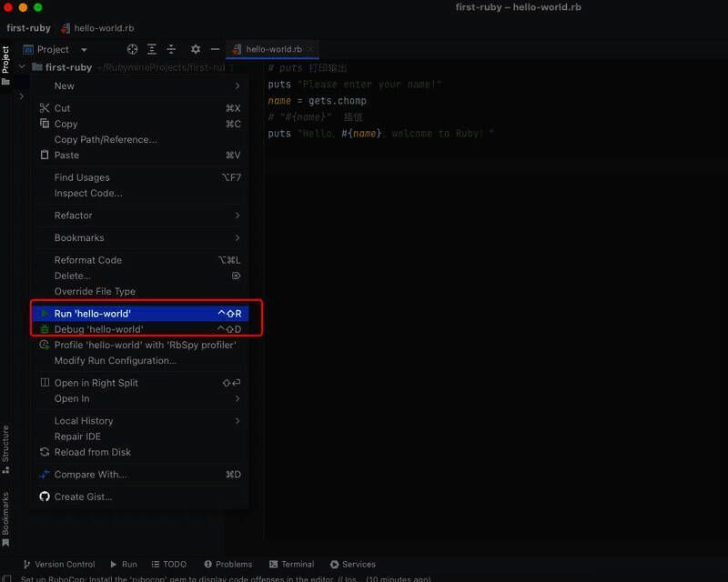Expand the New submenu
The image size is (728, 582).
coord(136,86)
